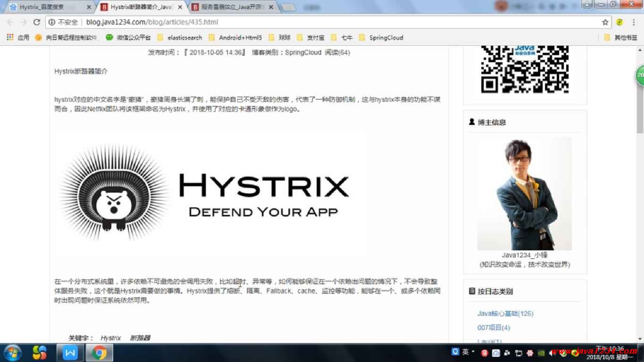The height and width of the screenshot is (362, 644).
Task: Click the green browser extension icon
Action: click(x=619, y=22)
